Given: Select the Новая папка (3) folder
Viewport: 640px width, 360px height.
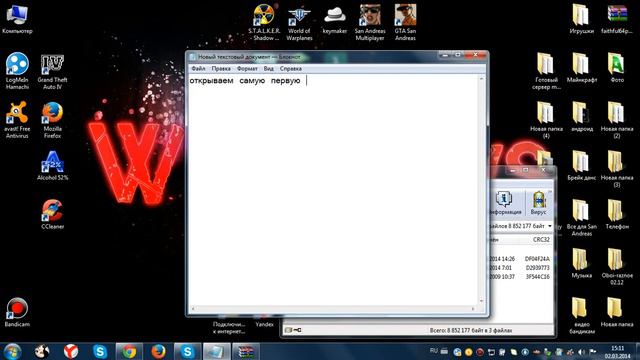Looking at the screenshot, I should [x=617, y=169].
